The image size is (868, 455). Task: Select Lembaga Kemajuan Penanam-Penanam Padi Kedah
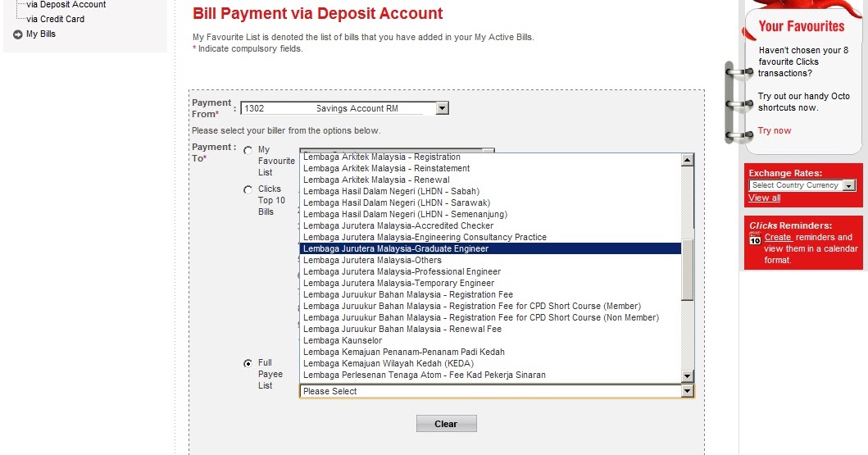[490, 352]
